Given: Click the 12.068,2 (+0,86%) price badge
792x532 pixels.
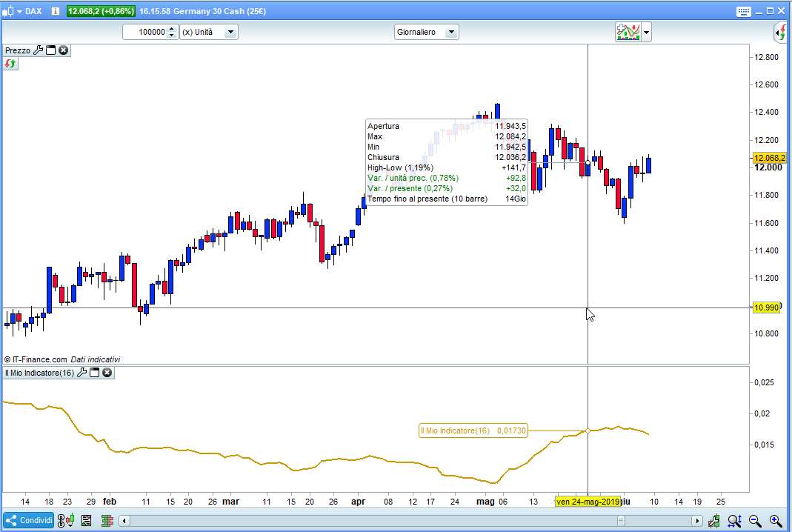Looking at the screenshot, I should [101, 11].
